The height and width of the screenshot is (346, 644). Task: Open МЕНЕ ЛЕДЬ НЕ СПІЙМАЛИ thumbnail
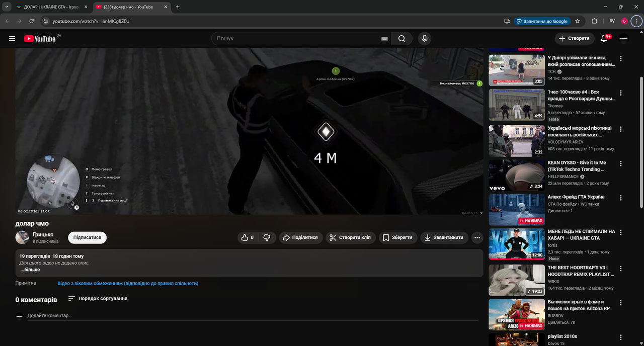pos(517,244)
